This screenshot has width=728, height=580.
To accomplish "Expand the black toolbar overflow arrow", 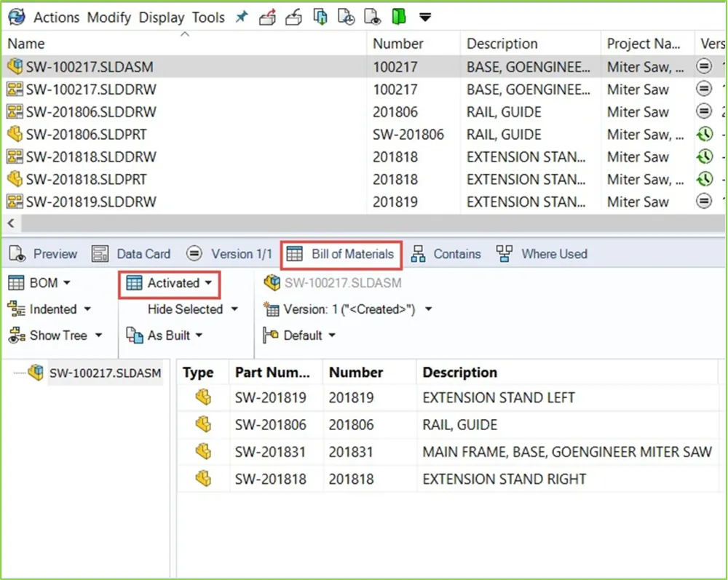I will pos(425,17).
